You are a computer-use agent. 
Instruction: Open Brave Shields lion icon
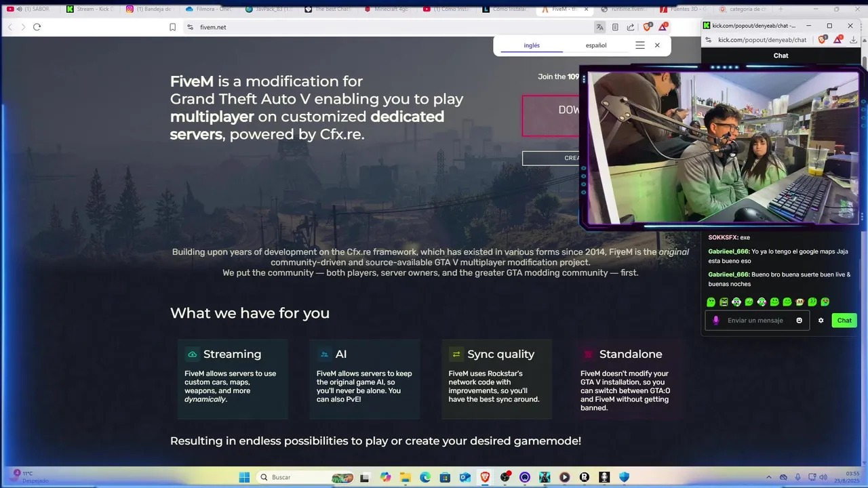pyautogui.click(x=647, y=27)
